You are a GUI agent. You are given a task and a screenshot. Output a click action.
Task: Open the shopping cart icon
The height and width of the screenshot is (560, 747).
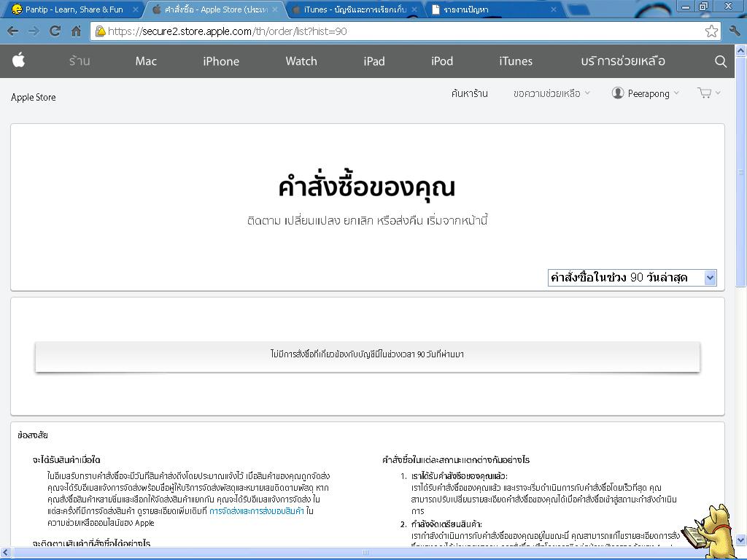pos(704,93)
